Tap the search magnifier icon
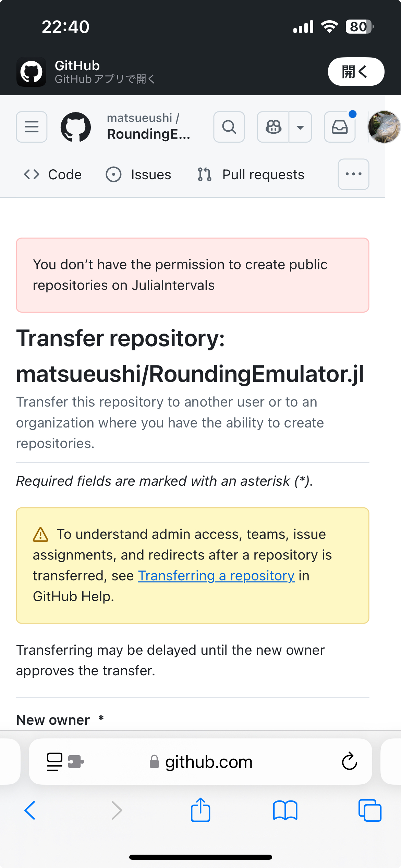Viewport: 401px width, 868px height. click(229, 127)
